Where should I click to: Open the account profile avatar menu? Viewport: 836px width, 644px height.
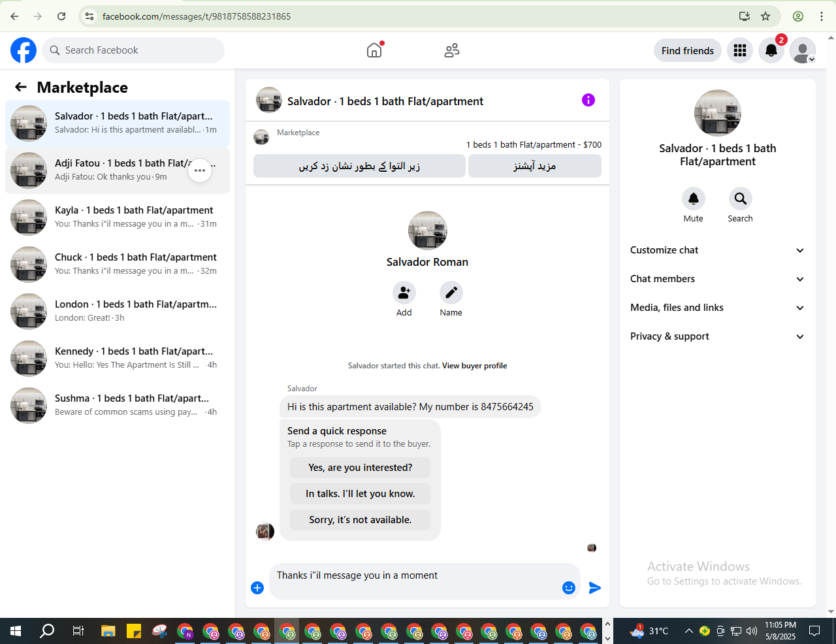(803, 50)
